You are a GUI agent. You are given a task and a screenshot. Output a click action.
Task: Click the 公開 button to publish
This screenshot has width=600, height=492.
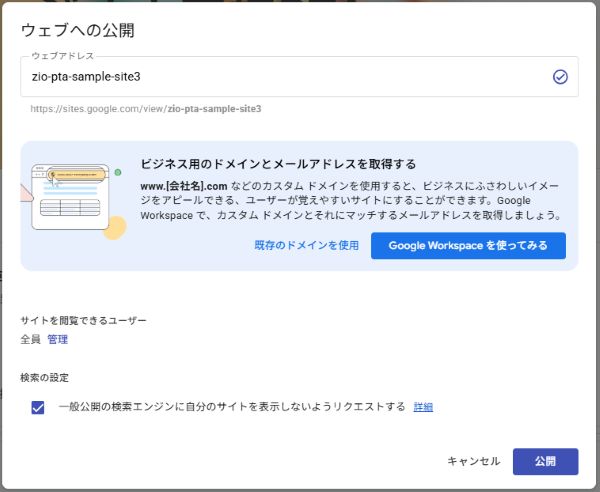click(545, 461)
